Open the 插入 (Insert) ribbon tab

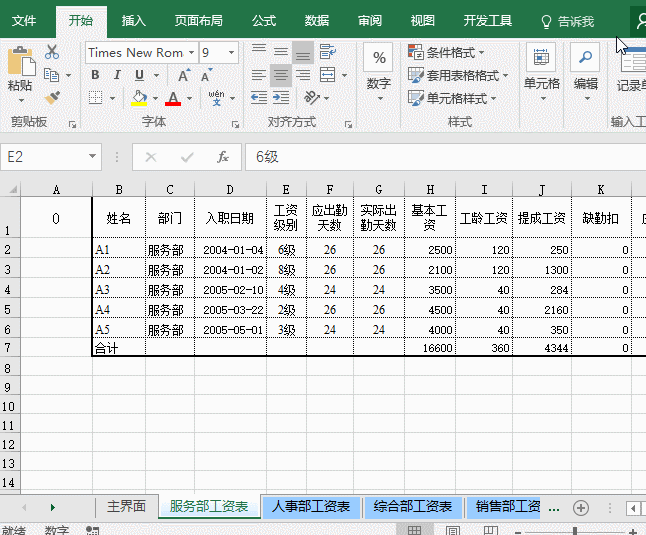(x=133, y=20)
